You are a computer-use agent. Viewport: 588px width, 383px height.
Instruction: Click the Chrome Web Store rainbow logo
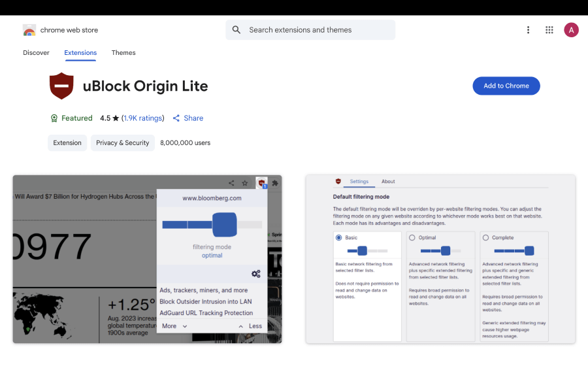[29, 30]
